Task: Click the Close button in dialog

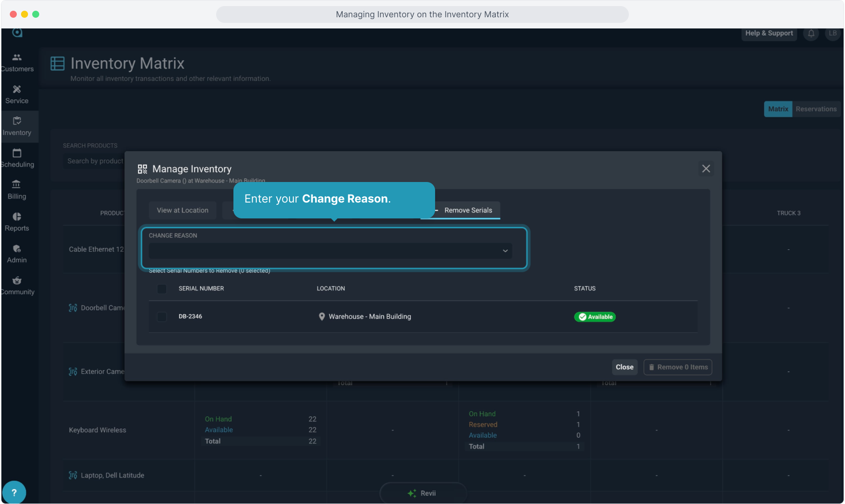Action: click(x=624, y=367)
